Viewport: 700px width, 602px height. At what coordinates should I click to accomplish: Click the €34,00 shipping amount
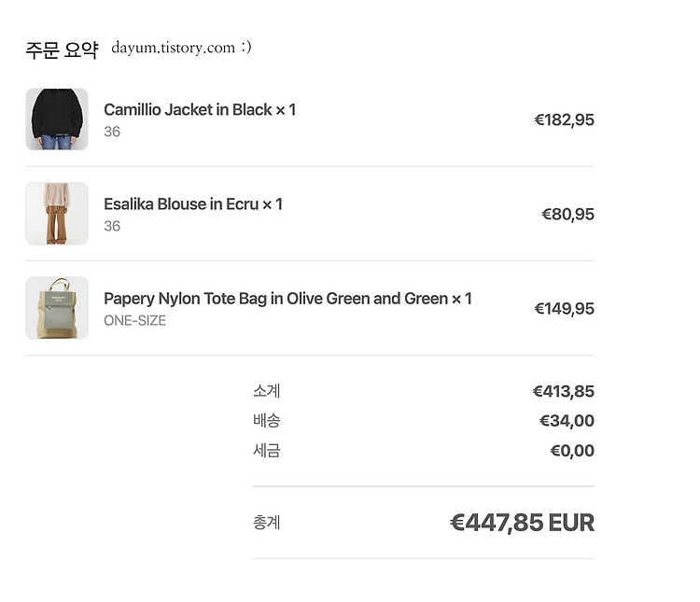pos(567,421)
